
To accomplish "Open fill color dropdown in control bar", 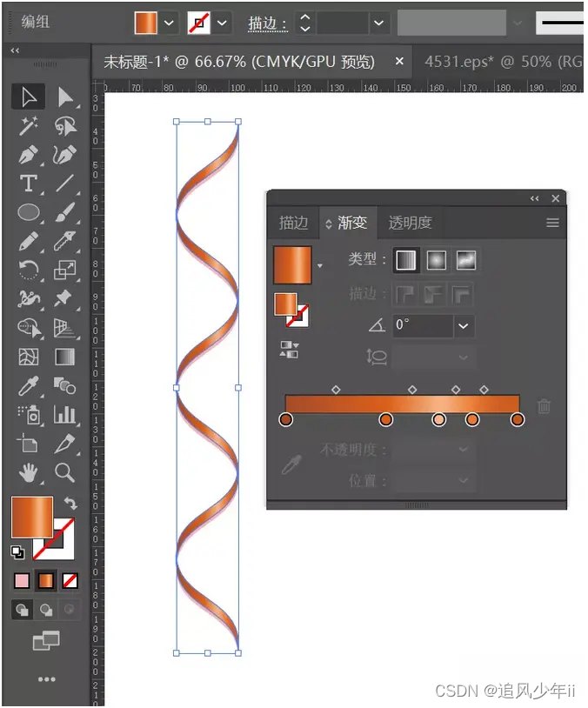I will (x=169, y=22).
